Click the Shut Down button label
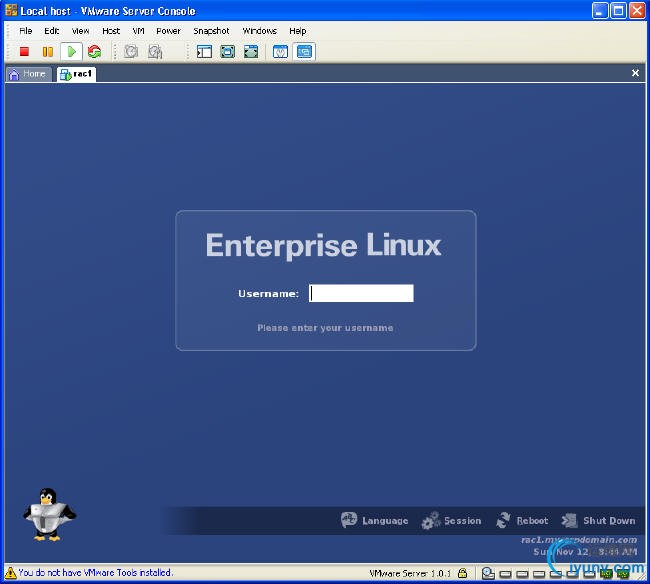Image resolution: width=650 pixels, height=584 pixels. [x=609, y=521]
